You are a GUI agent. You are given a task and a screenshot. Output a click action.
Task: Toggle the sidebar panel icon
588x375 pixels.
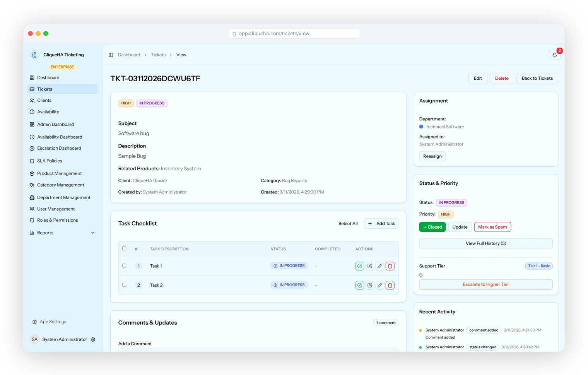[111, 55]
